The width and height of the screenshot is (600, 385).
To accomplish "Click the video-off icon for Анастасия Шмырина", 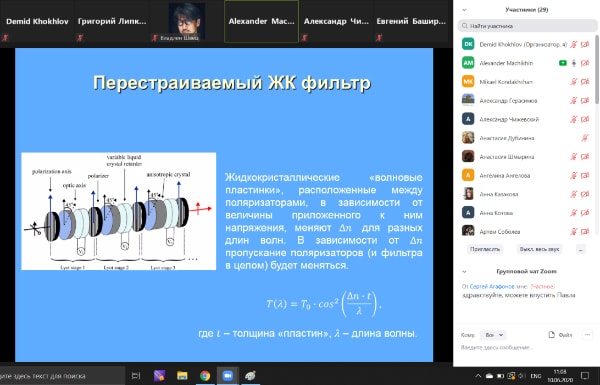I will [585, 157].
